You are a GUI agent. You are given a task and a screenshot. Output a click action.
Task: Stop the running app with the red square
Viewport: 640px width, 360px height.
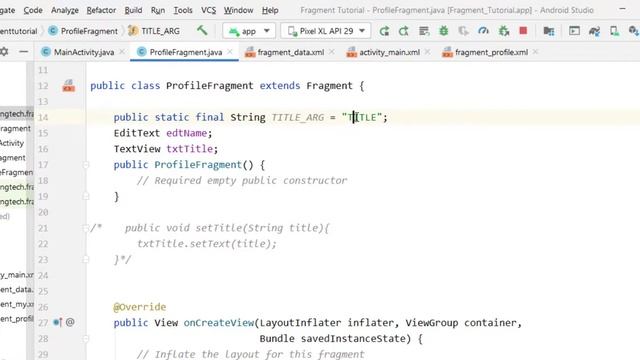point(523,31)
